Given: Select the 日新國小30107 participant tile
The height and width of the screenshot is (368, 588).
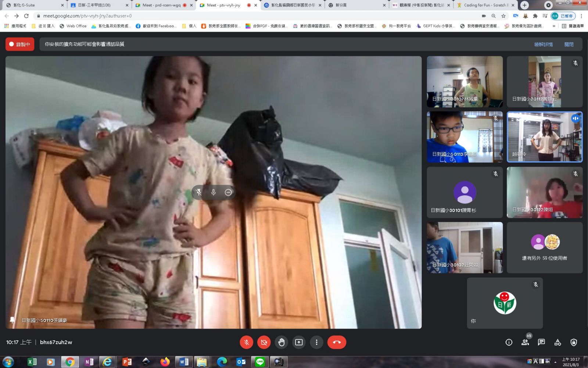Looking at the screenshot, I should tap(465, 82).
